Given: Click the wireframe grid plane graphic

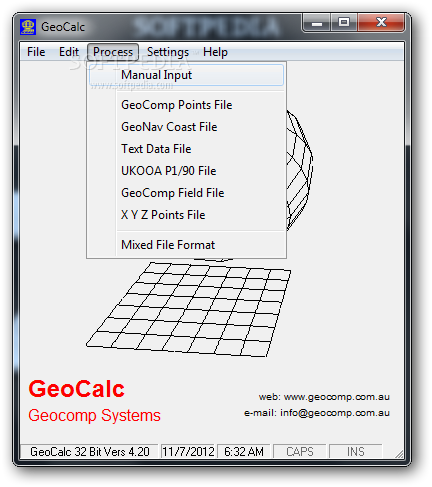Looking at the screenshot, I should [189, 309].
